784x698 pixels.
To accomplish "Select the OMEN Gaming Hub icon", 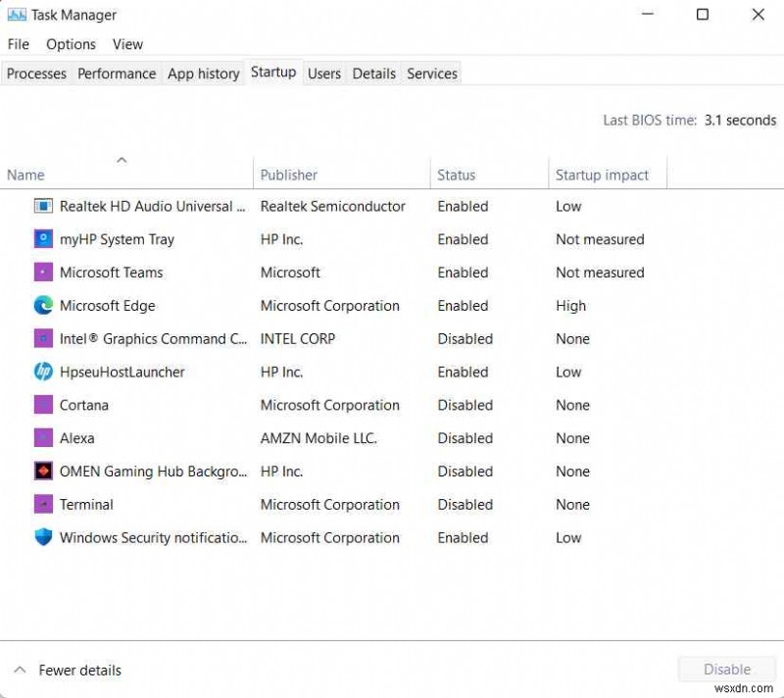I will [x=43, y=472].
